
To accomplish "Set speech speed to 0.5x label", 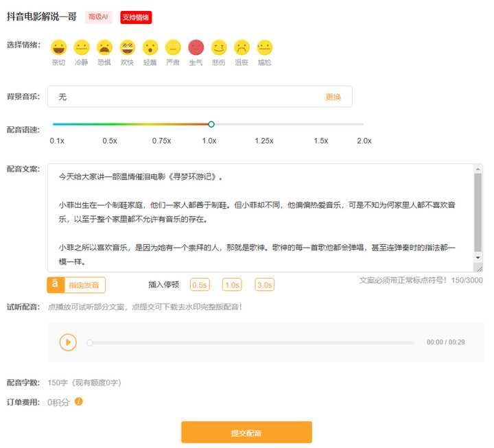I will tap(110, 141).
